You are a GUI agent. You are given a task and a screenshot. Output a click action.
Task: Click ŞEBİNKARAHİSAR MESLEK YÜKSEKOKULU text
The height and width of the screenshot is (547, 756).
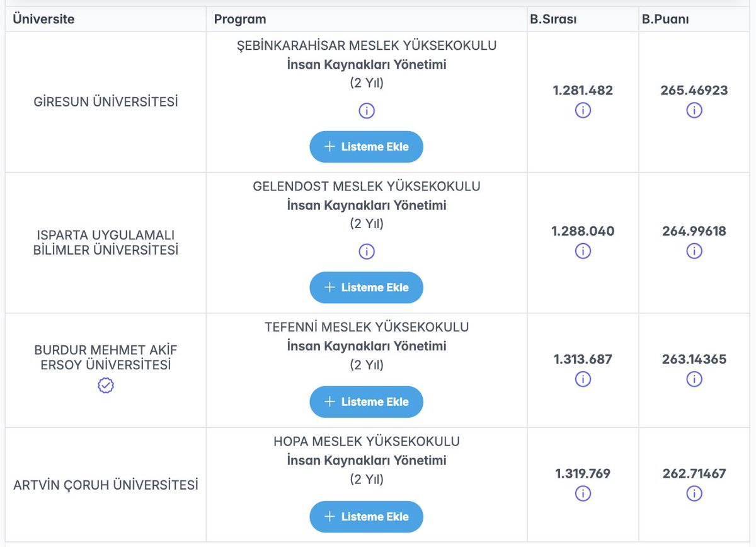367,46
